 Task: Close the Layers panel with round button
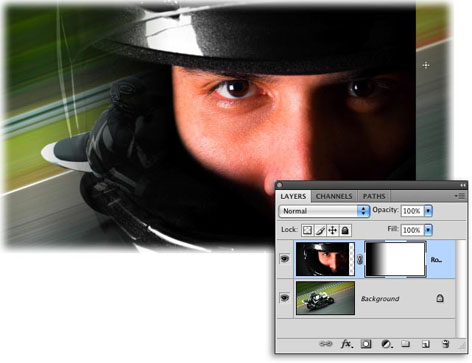279,185
